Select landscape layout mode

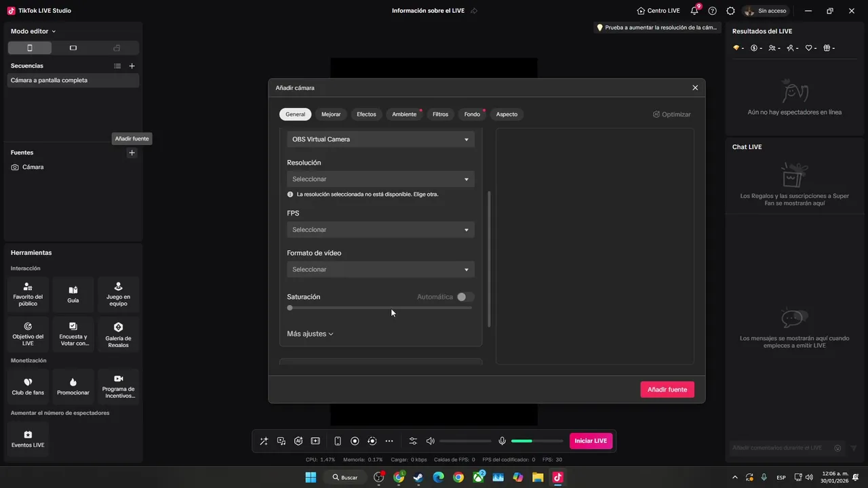(x=73, y=48)
